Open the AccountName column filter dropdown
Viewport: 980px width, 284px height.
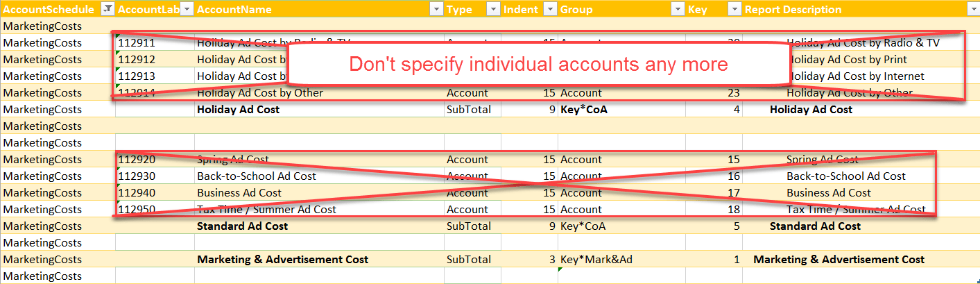(x=436, y=10)
